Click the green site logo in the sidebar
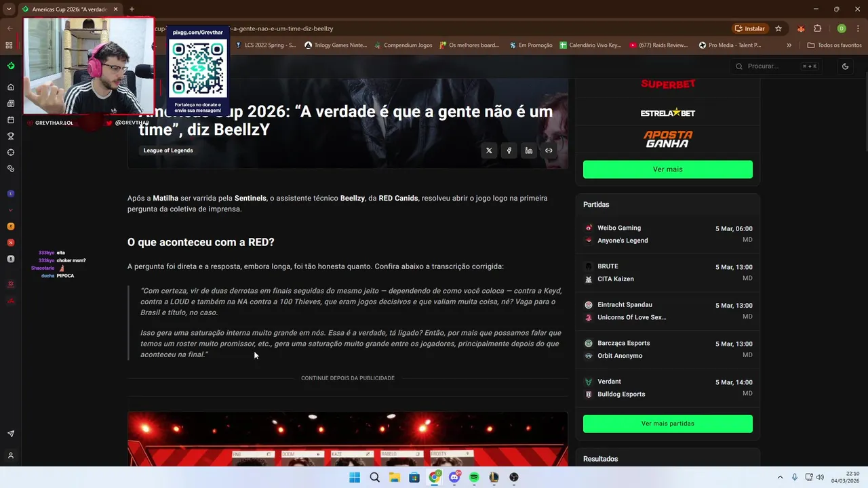Viewport: 868px width, 488px height. pos(11,66)
